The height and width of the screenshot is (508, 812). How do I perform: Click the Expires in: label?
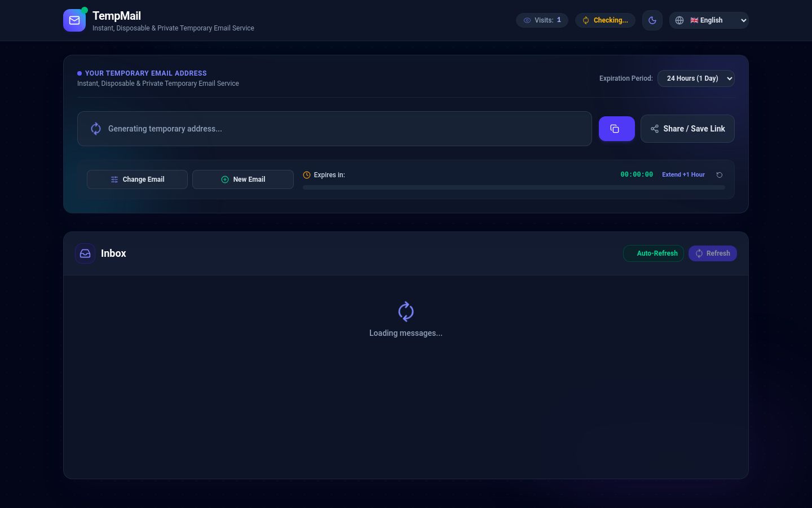tap(329, 175)
